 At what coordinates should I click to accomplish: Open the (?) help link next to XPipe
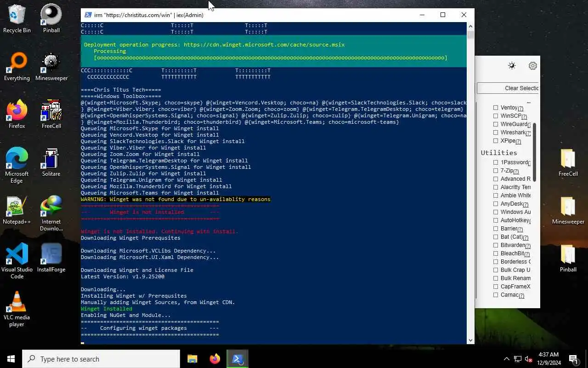(x=518, y=142)
